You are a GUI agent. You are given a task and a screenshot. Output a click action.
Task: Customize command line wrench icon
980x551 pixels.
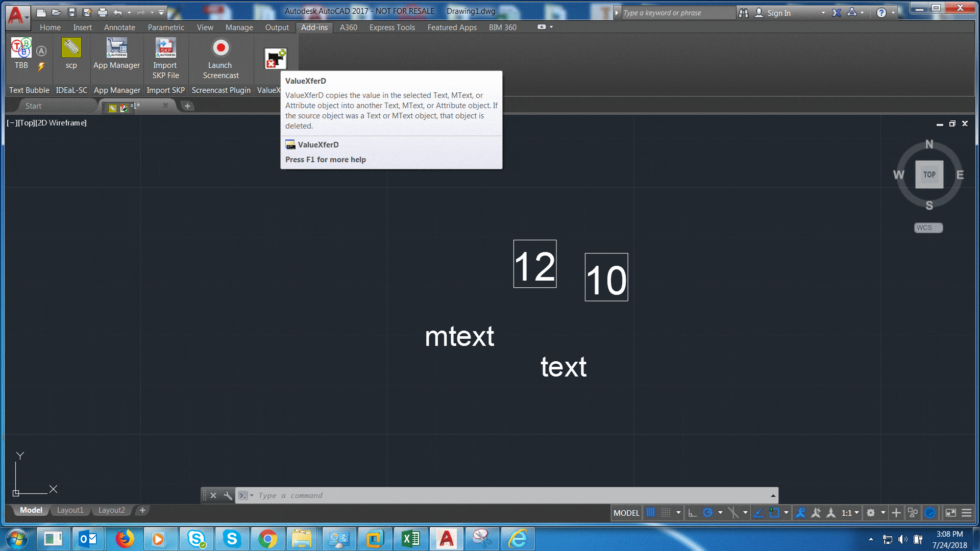(x=228, y=495)
